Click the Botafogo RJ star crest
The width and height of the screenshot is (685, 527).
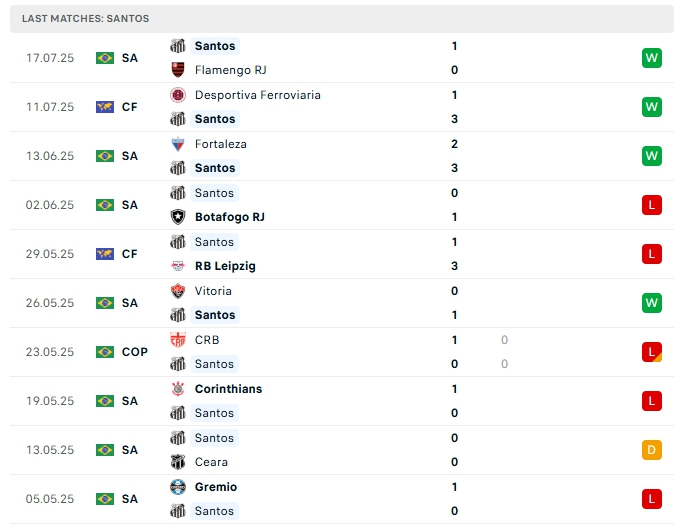tap(178, 217)
